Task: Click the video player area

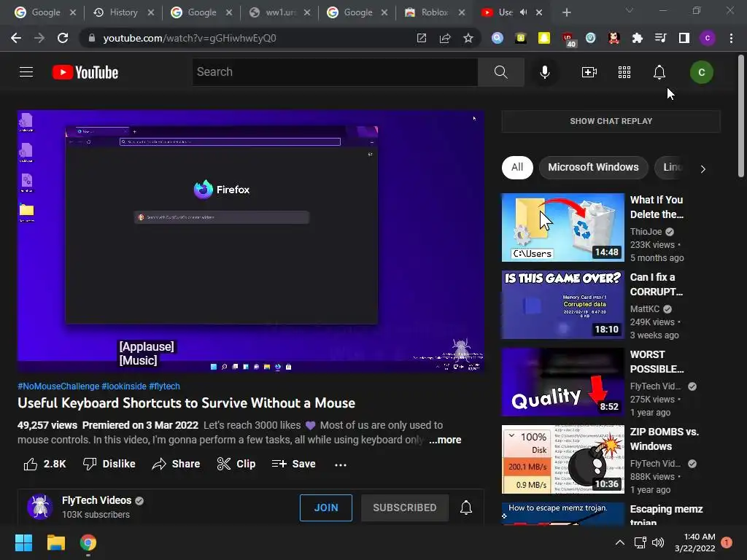Action: [251, 241]
